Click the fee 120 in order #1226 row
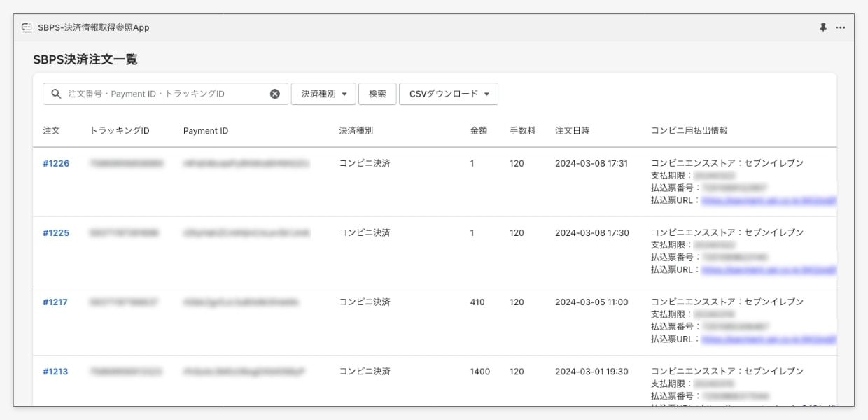868x420 pixels. pos(517,163)
